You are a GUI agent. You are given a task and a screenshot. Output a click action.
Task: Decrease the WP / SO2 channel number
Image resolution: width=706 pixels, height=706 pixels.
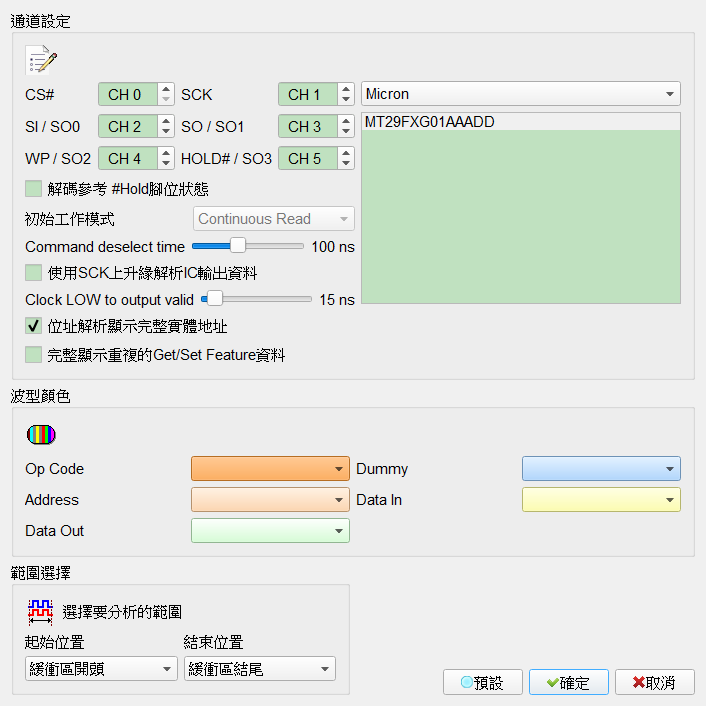coord(166,163)
